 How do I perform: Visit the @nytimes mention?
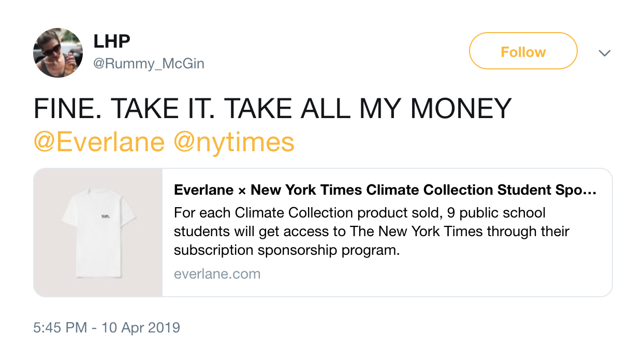(x=234, y=142)
